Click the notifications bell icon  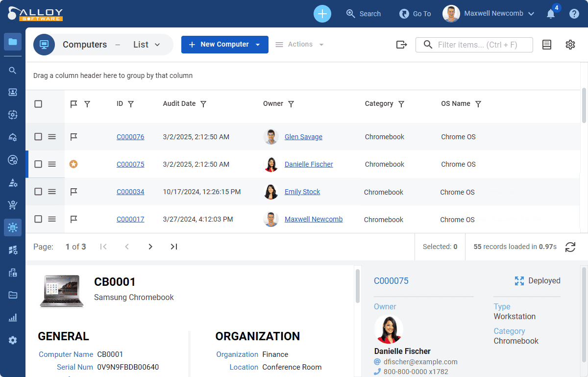(551, 14)
